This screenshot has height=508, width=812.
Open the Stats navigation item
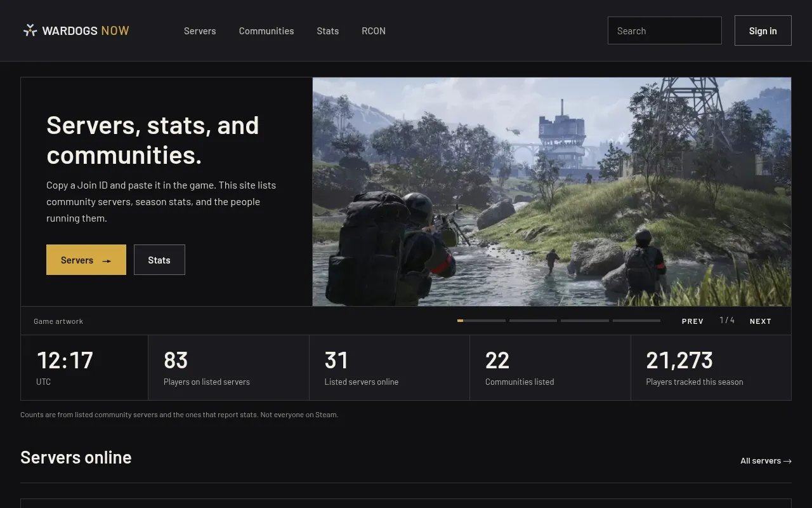click(x=328, y=30)
